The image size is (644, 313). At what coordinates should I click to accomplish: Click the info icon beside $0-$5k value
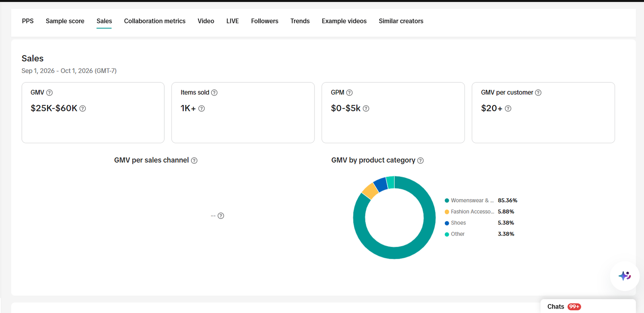(366, 108)
